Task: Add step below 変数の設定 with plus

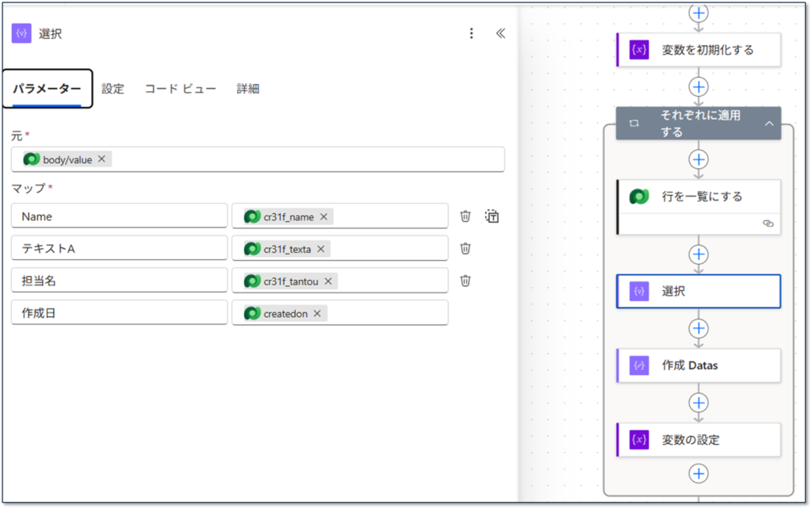Action: tap(699, 473)
